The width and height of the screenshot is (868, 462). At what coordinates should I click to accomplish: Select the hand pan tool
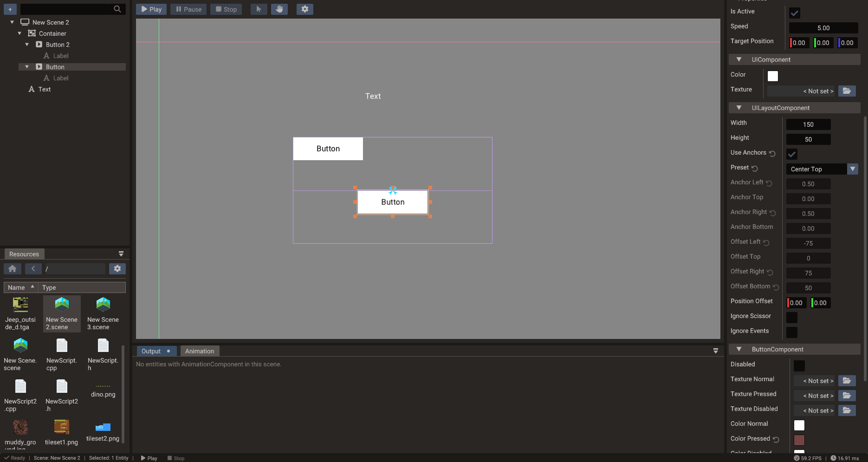(279, 9)
